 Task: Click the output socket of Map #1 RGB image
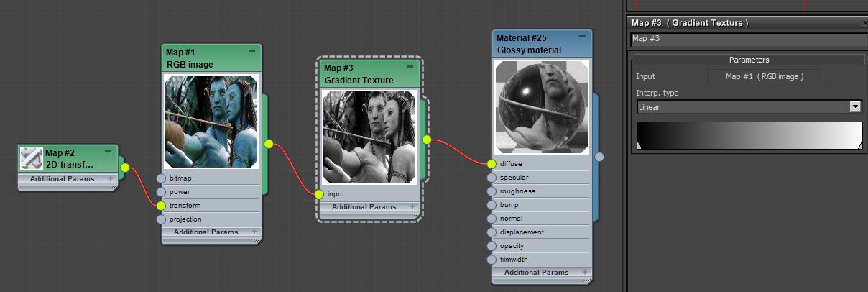269,144
